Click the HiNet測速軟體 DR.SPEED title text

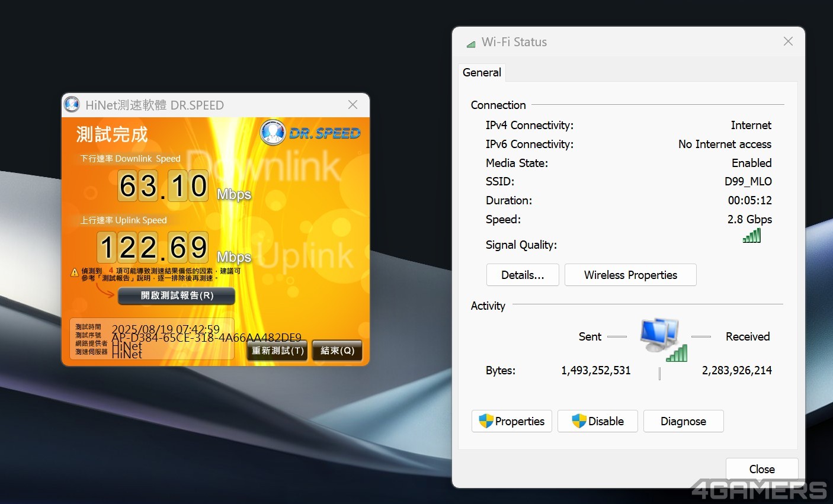155,105
